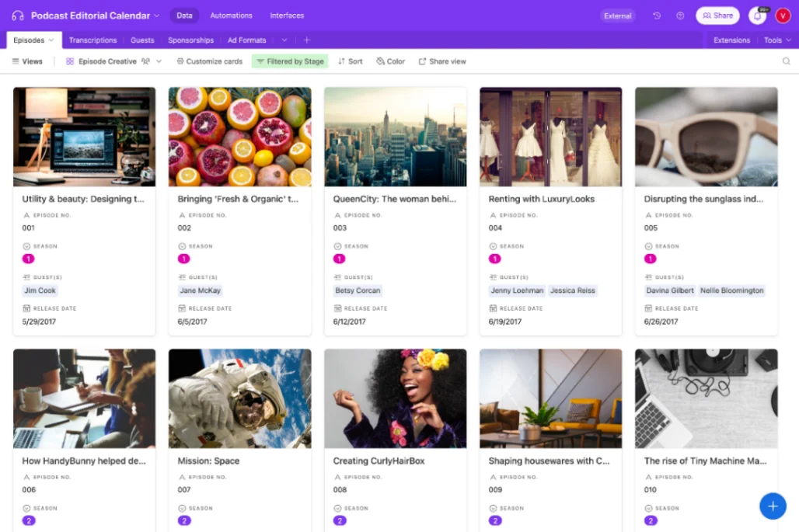Open Sort options in the toolbar
The height and width of the screenshot is (532, 799).
pos(351,61)
